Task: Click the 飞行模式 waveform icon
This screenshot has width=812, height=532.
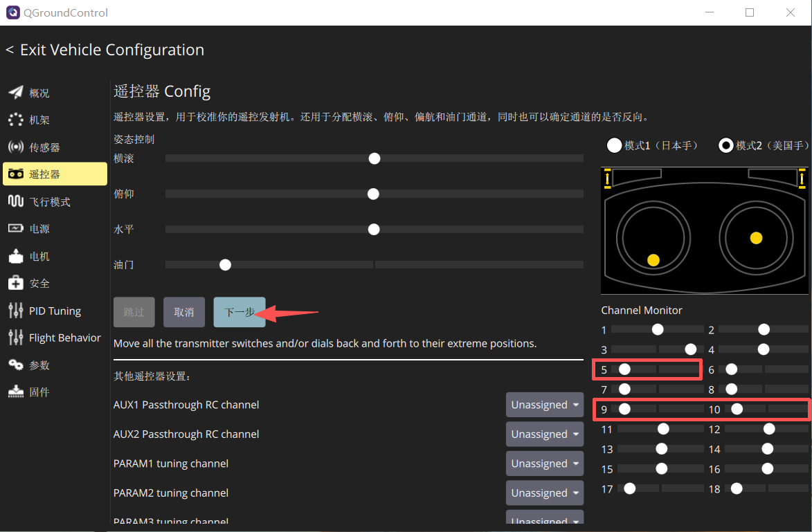Action: point(15,201)
